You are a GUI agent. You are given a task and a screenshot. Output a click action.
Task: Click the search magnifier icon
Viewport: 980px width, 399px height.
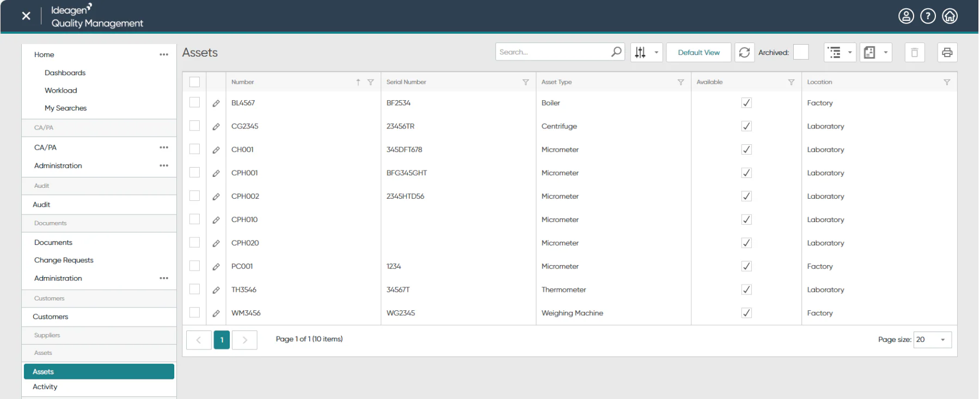click(616, 52)
